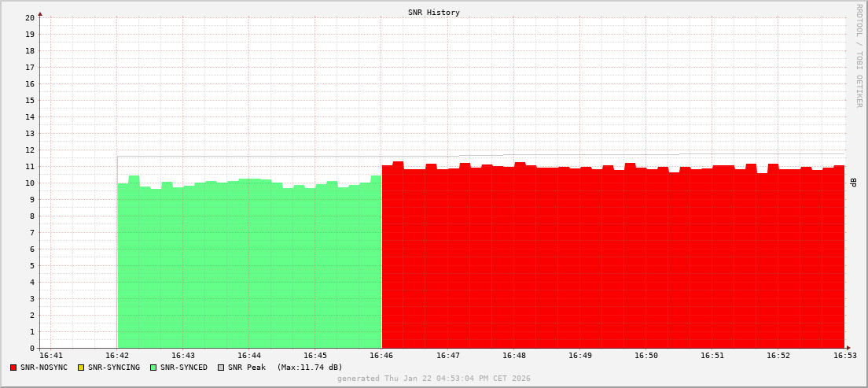Click the generated timestamp footer text
868x388 pixels.
[434, 379]
